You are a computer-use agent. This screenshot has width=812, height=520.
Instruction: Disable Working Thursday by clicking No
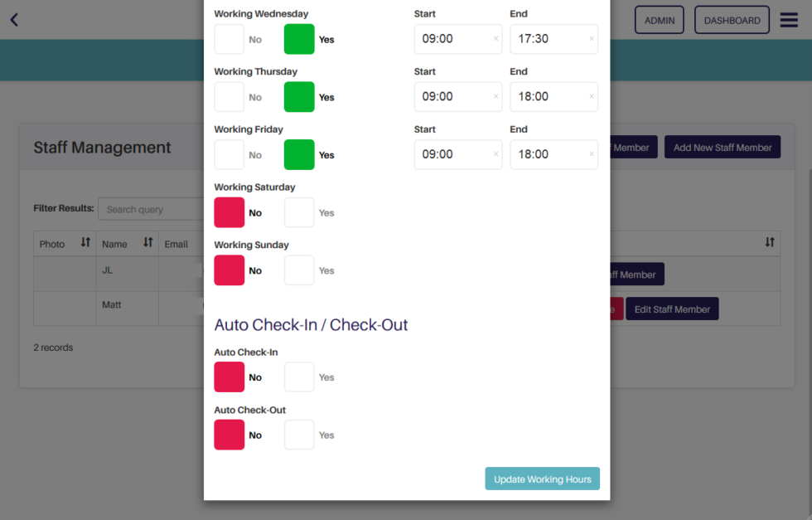[229, 97]
